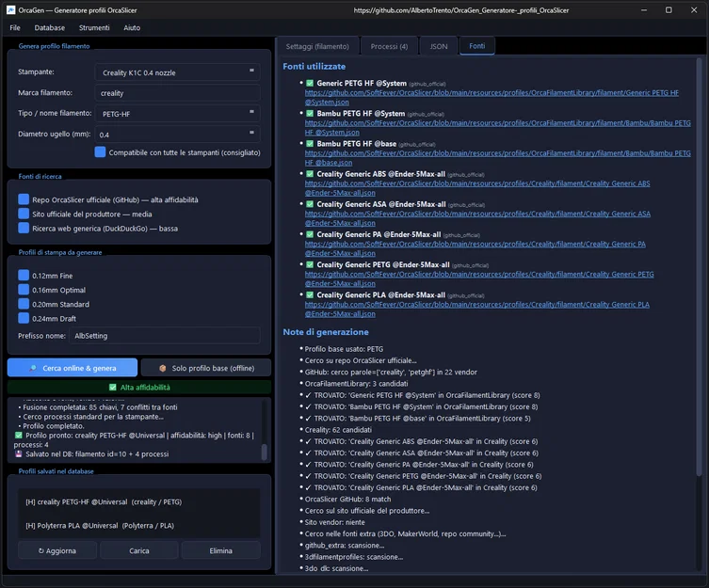This screenshot has width=709, height=588.
Task: Select saved profile Polyterra PLA @Universal
Action: click(138, 525)
